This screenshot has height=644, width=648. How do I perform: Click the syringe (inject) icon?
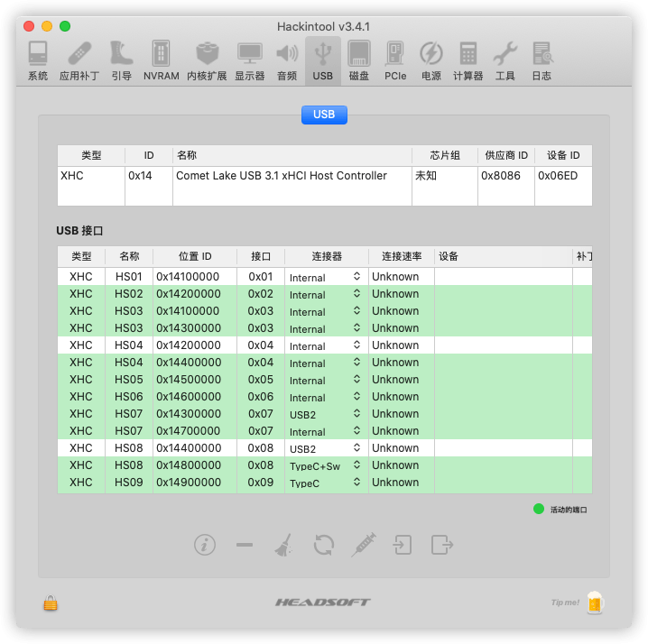(x=364, y=545)
